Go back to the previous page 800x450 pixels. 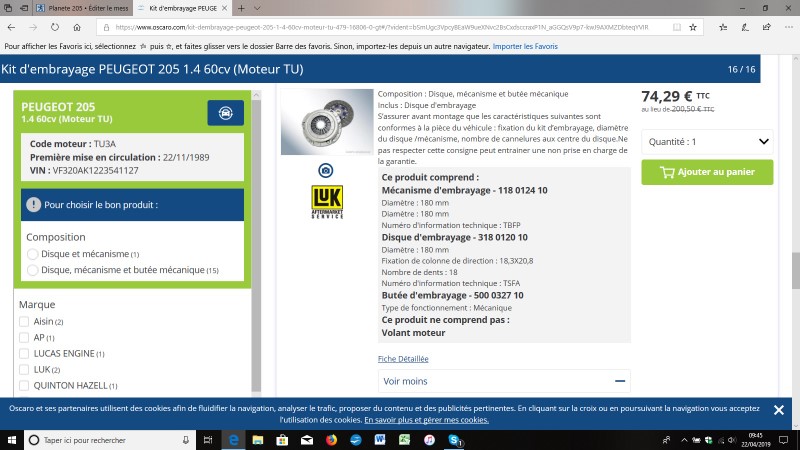[x=11, y=27]
